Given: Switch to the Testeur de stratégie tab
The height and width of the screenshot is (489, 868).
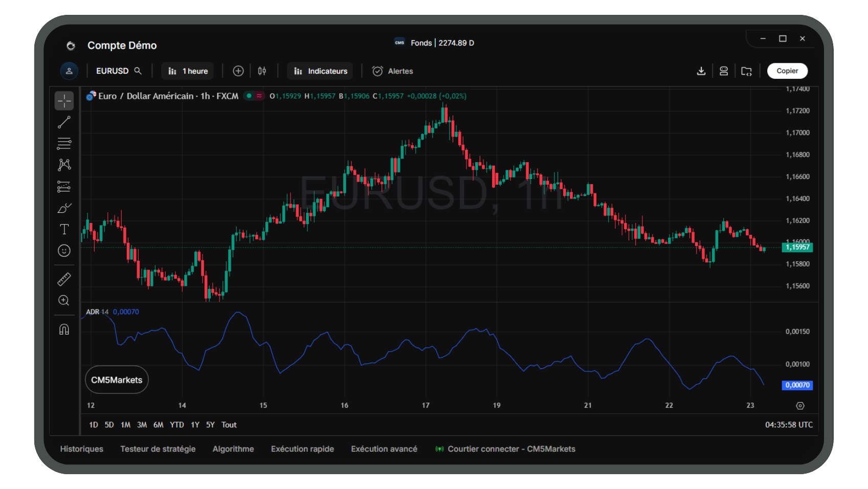Looking at the screenshot, I should pos(158,449).
